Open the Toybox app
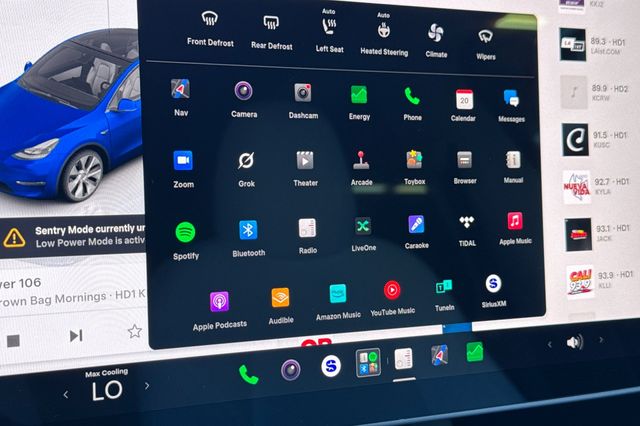 [x=414, y=160]
